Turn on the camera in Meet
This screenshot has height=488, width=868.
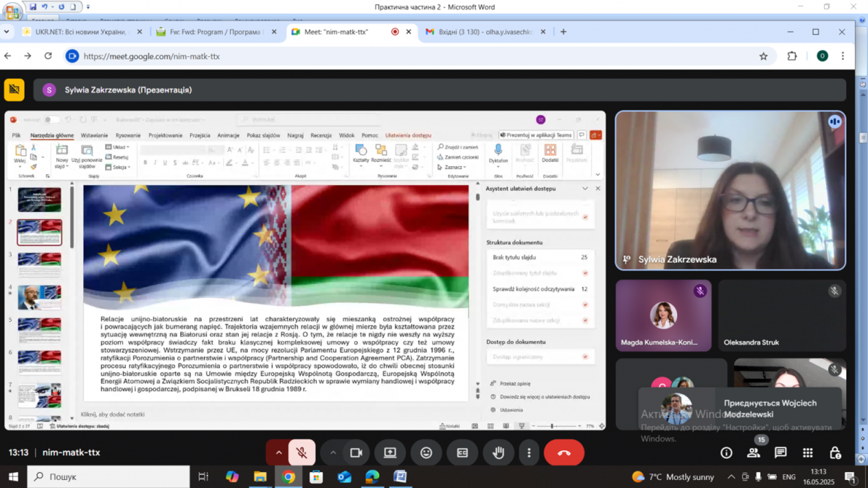point(356,453)
